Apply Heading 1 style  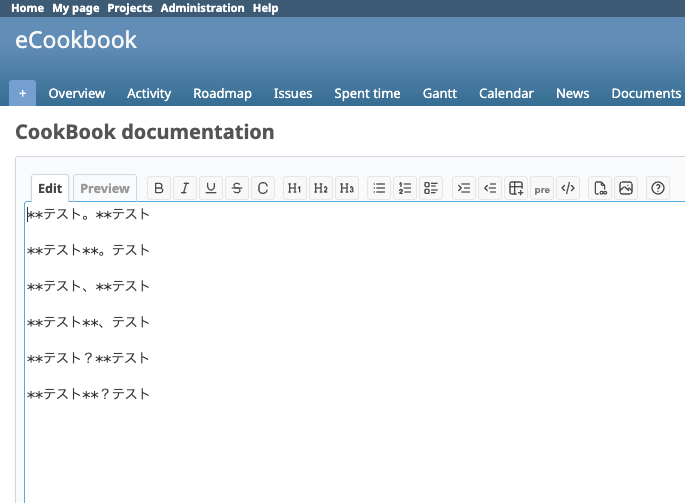[x=295, y=188]
